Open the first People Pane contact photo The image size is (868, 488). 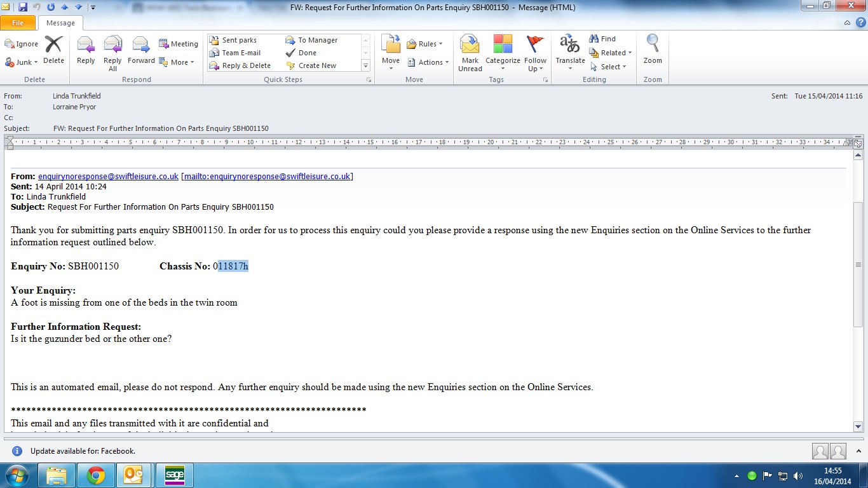(820, 451)
